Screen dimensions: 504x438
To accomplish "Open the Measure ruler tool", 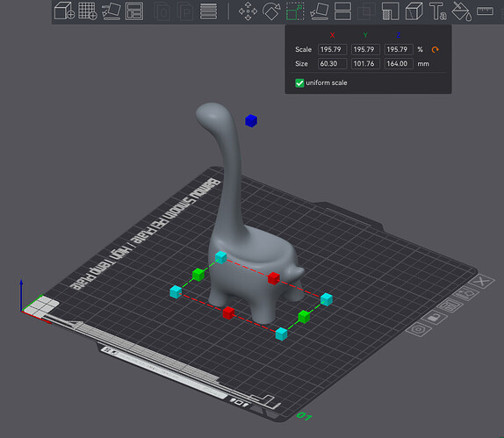I will coord(485,11).
